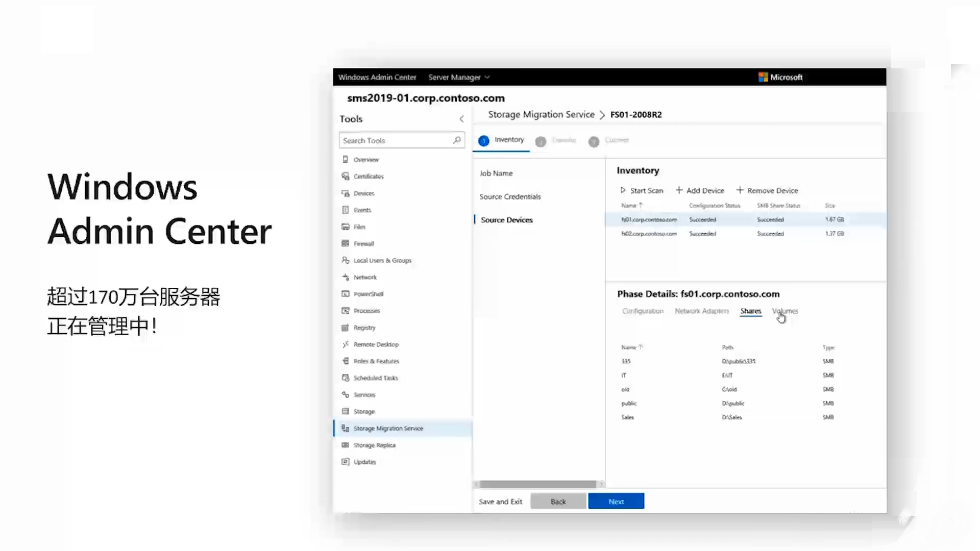This screenshot has height=551, width=980.
Task: Click the Updates tool icon
Action: (346, 462)
